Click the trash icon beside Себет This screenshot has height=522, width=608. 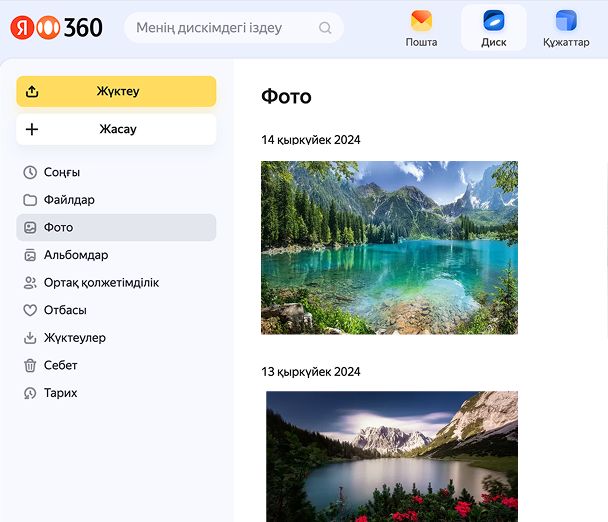coord(30,365)
